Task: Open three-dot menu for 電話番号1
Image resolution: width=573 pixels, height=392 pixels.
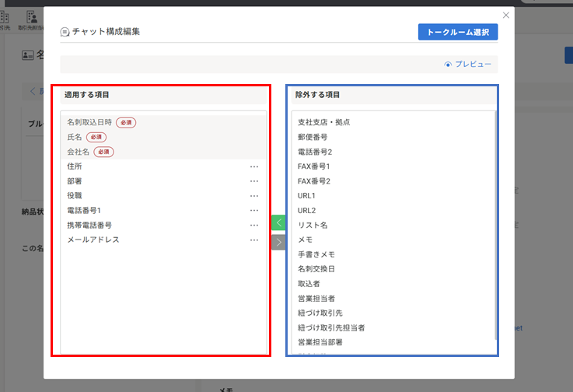Action: point(253,211)
